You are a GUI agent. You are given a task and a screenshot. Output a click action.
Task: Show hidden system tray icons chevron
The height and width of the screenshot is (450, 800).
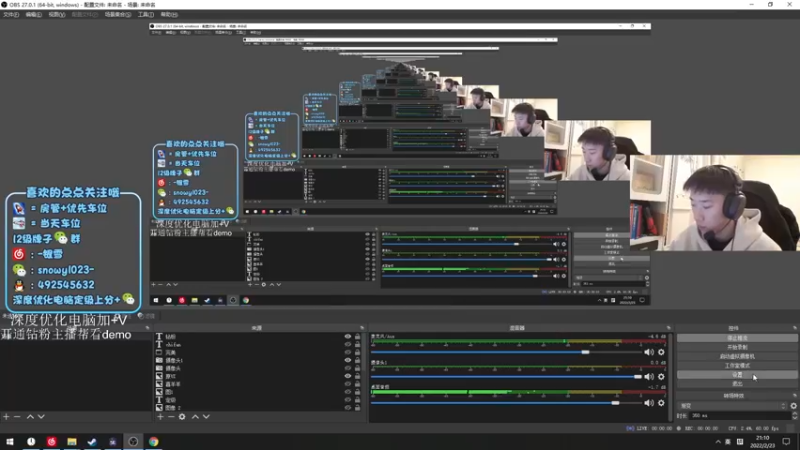(x=718, y=441)
